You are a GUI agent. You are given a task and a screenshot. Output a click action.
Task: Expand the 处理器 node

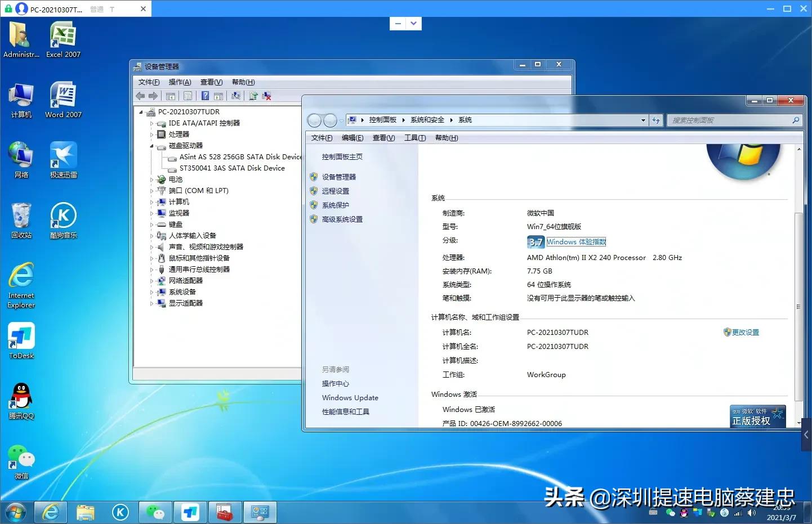[x=151, y=135]
